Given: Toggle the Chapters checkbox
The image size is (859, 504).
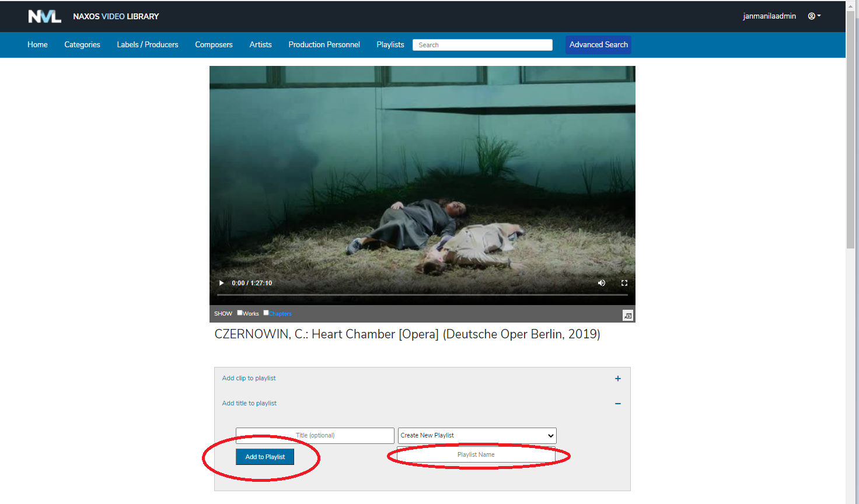Looking at the screenshot, I should point(266,313).
